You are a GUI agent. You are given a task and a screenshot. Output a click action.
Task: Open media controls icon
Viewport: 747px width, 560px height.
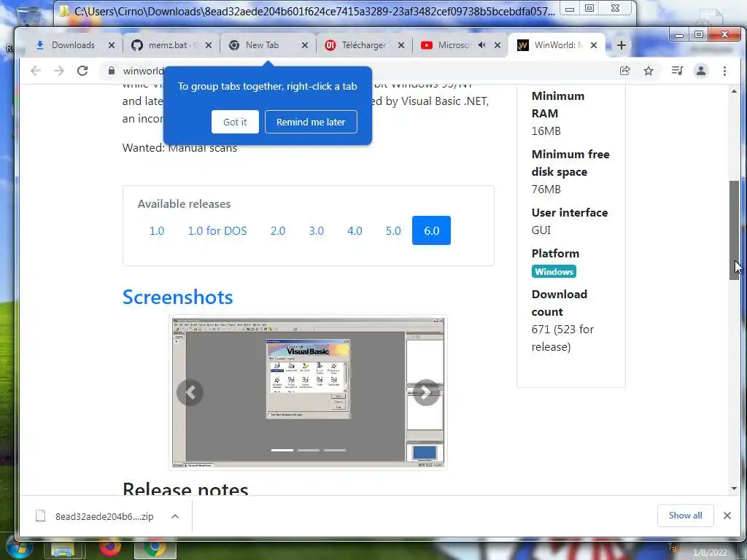point(677,71)
